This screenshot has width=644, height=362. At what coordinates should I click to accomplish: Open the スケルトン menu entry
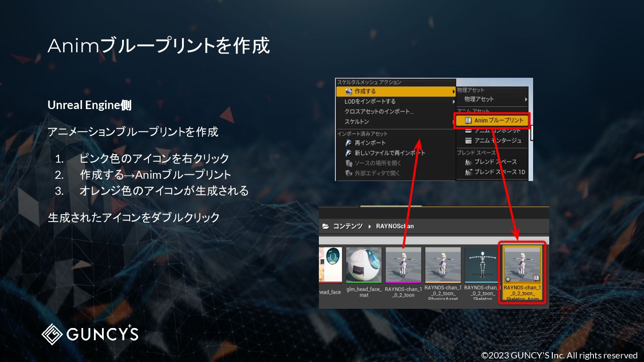(x=395, y=122)
